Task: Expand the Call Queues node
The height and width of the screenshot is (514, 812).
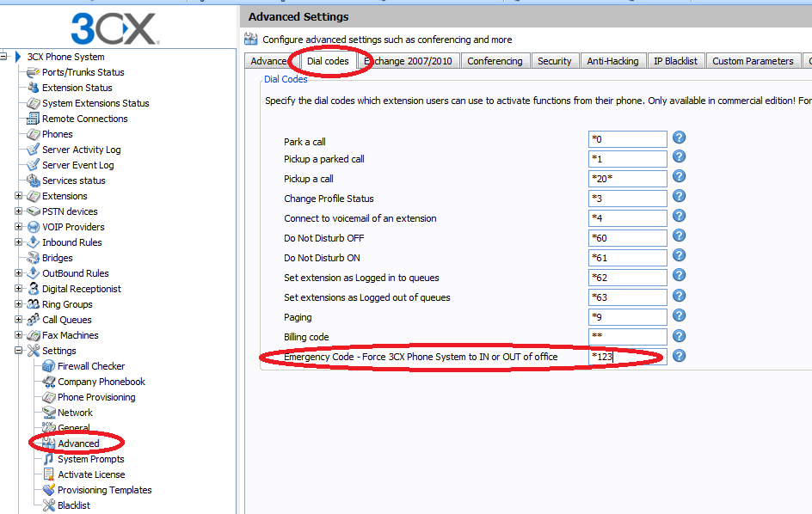Action: [x=19, y=320]
